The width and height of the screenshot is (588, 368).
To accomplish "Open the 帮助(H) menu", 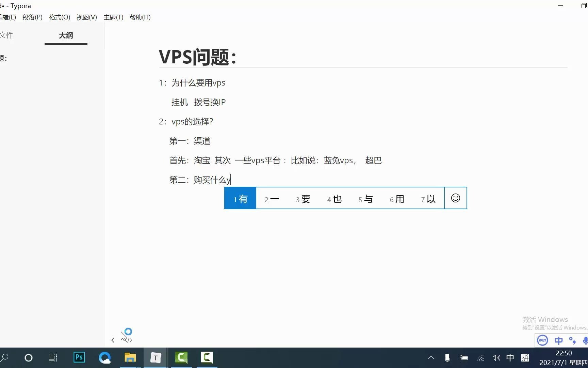I will (140, 17).
